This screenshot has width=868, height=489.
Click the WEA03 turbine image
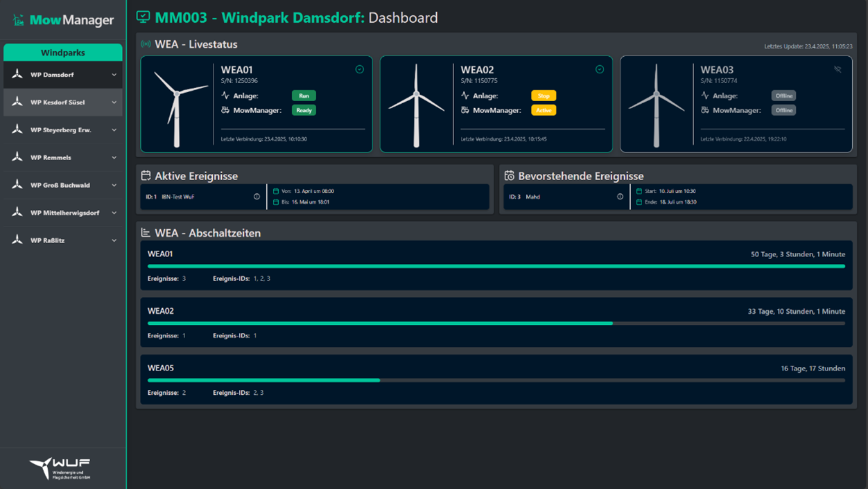point(656,105)
